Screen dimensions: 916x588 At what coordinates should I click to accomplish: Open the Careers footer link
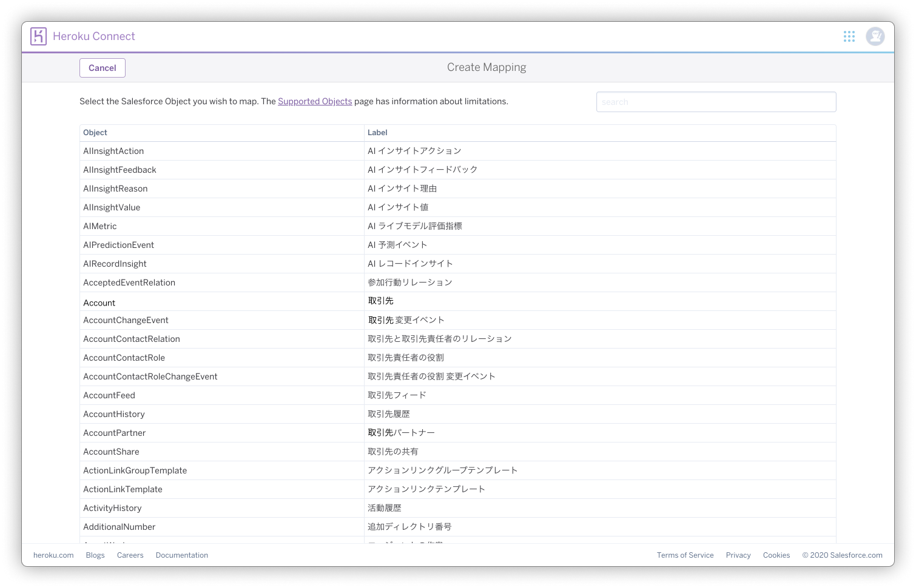coord(130,555)
